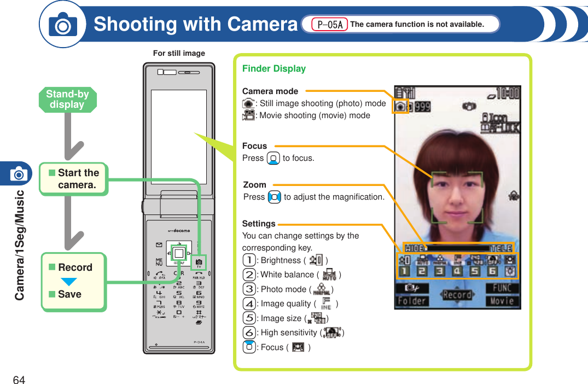This screenshot has height=384, width=588.
Task: Click the focus key icon in 'Press to focus'
Action: [x=273, y=158]
